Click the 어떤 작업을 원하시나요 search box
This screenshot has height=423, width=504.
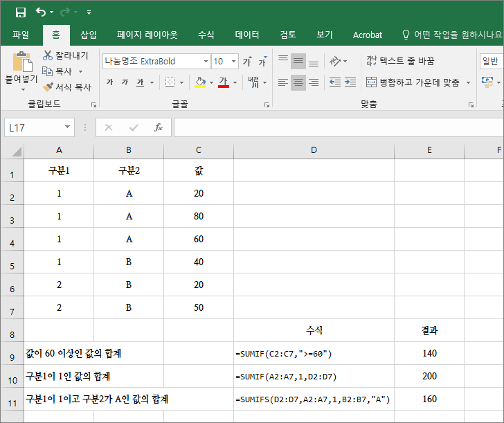tap(452, 35)
